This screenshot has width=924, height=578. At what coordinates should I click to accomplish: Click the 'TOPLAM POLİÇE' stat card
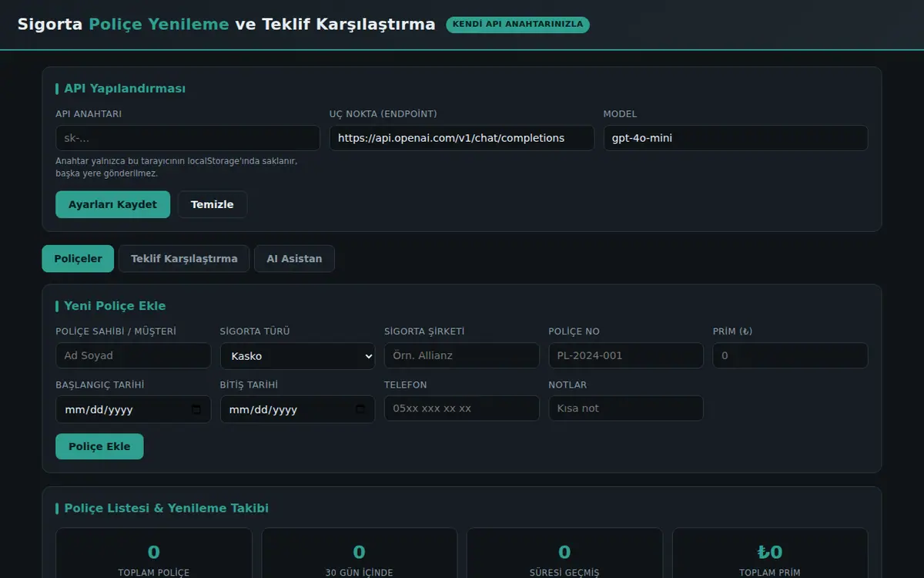pos(154,553)
